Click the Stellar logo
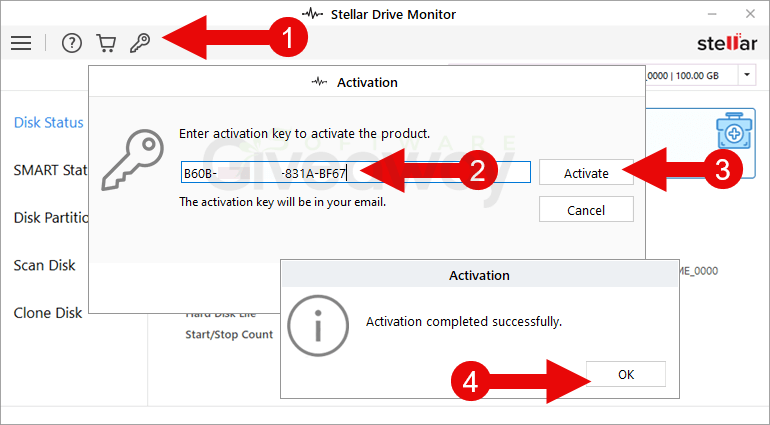Screen dimensions: 770x425 [727, 43]
